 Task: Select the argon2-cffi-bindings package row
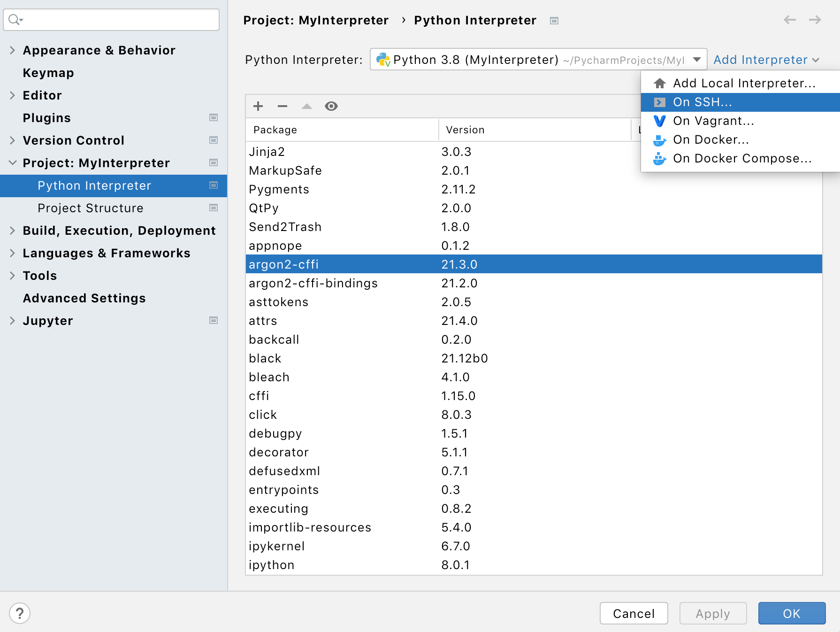pyautogui.click(x=534, y=283)
